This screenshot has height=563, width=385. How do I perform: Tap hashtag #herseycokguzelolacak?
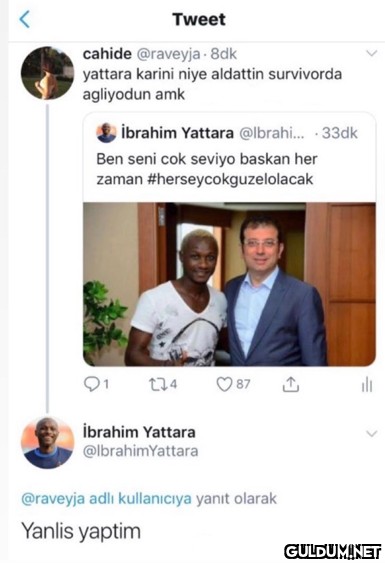tap(230, 179)
